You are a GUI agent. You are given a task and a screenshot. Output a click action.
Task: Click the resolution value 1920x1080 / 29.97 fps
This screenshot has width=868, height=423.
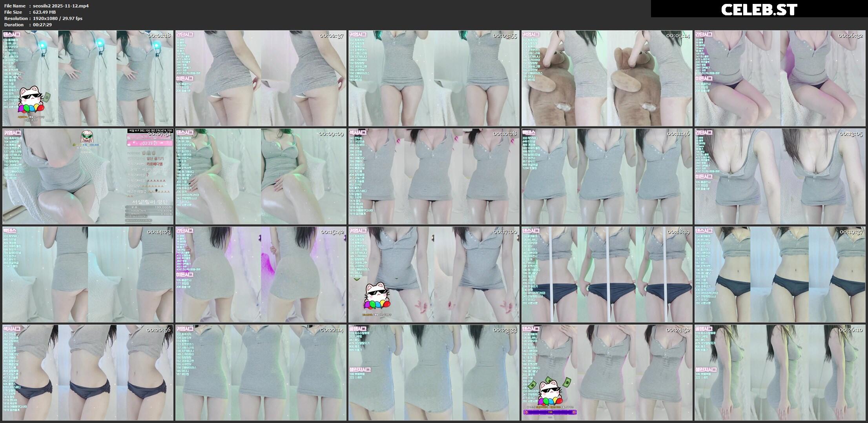click(58, 18)
